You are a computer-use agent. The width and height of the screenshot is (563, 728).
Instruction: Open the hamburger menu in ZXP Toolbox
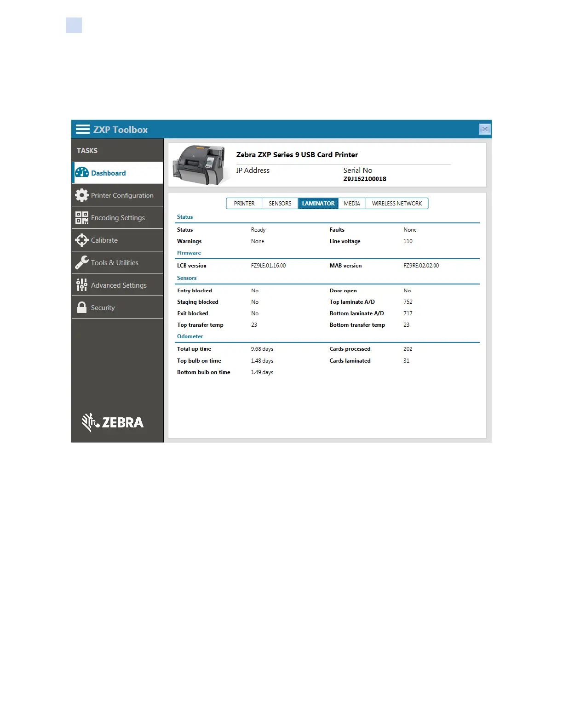coord(83,129)
